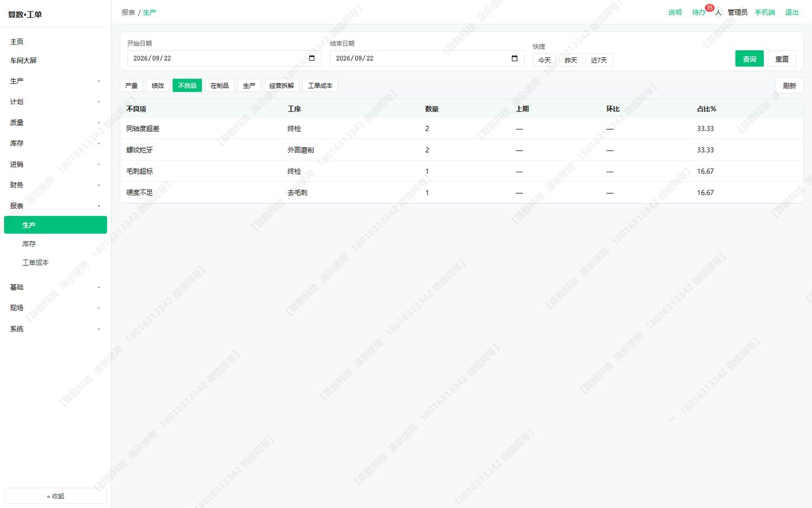Collapse sidebar with 收起 button

[x=55, y=496]
